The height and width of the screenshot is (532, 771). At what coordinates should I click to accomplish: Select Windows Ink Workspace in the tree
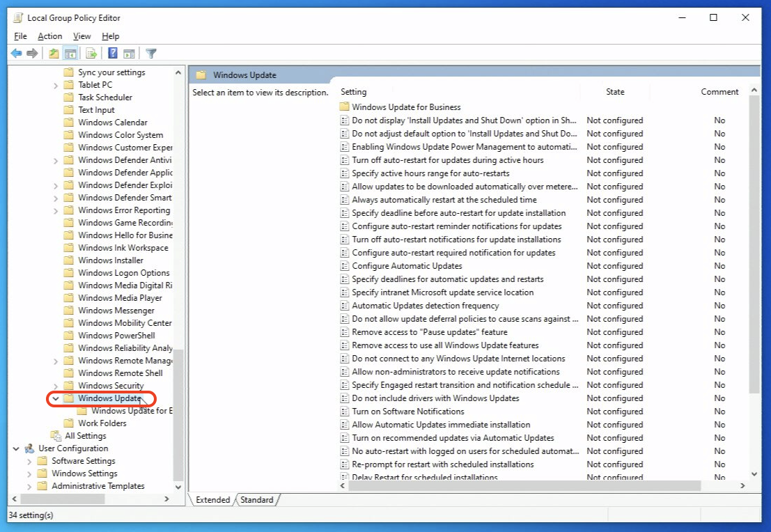123,248
